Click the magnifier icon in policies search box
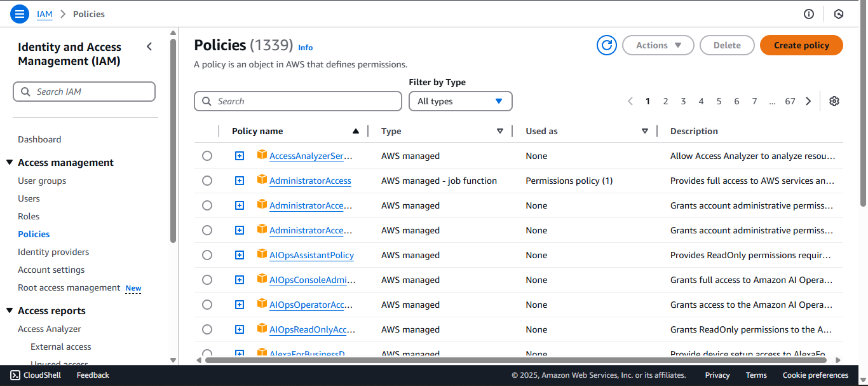 coord(207,101)
